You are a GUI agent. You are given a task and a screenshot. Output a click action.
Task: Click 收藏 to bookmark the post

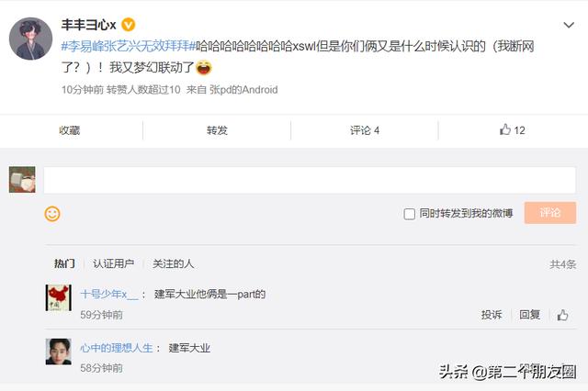[70, 130]
